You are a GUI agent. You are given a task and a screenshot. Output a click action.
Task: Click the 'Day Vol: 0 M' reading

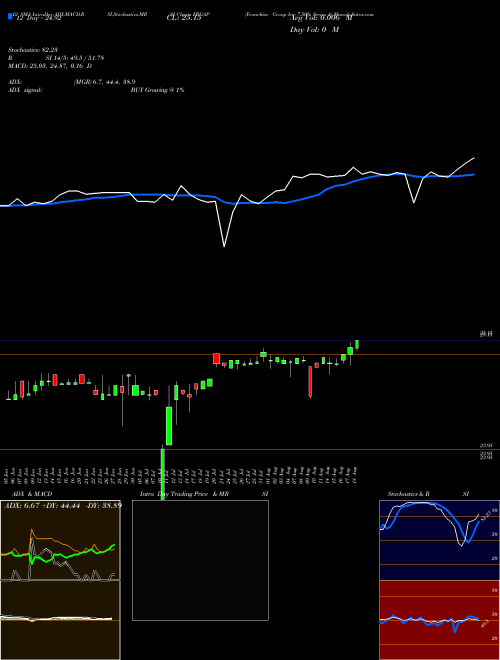314,30
